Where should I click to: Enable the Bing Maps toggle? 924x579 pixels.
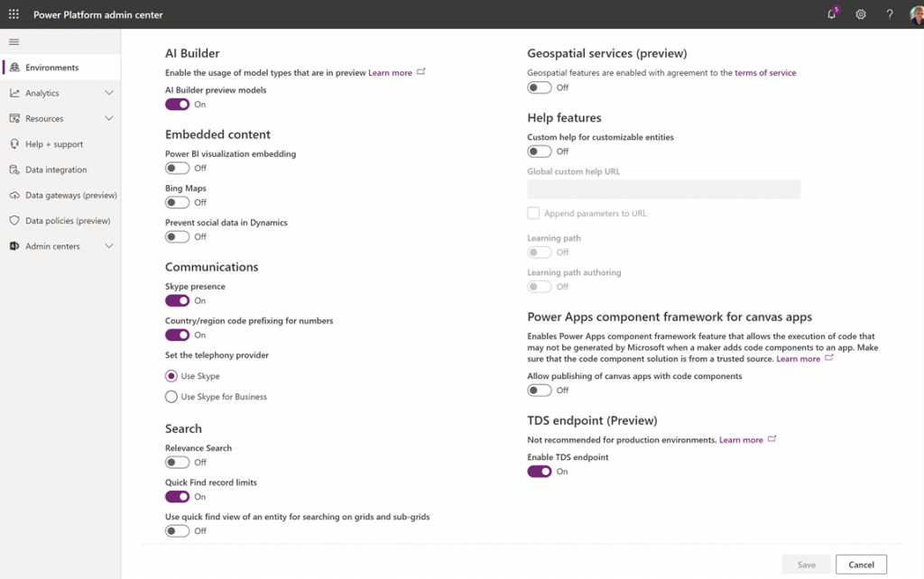[177, 203]
